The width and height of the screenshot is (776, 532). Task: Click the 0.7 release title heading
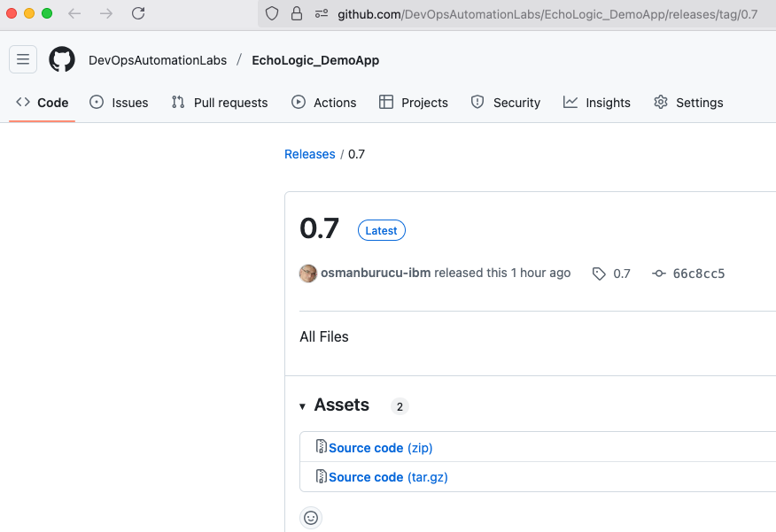click(x=319, y=227)
